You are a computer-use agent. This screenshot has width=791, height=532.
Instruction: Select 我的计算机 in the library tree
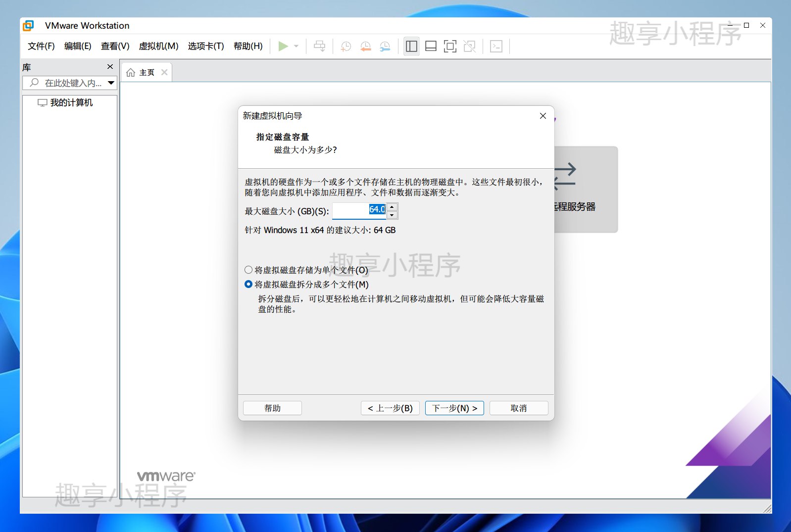tap(71, 102)
